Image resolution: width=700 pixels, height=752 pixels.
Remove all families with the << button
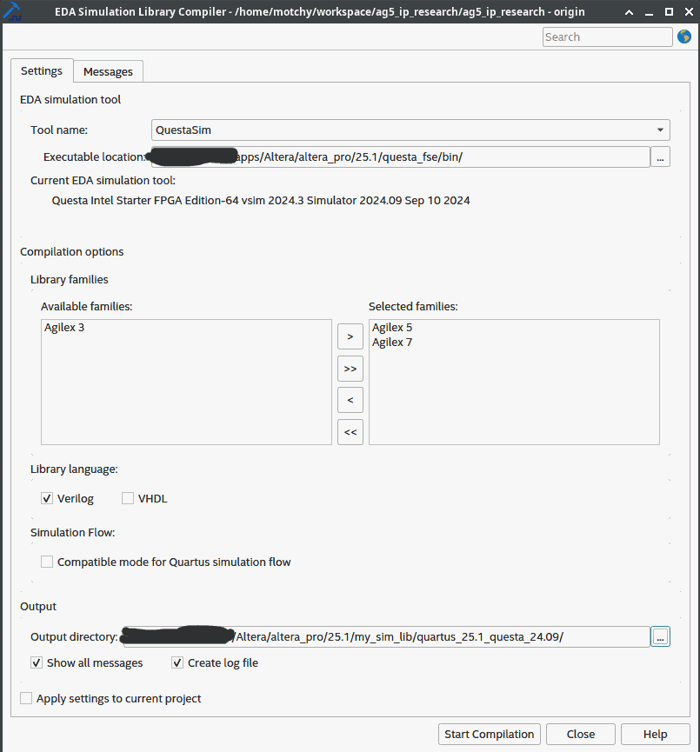tap(350, 432)
